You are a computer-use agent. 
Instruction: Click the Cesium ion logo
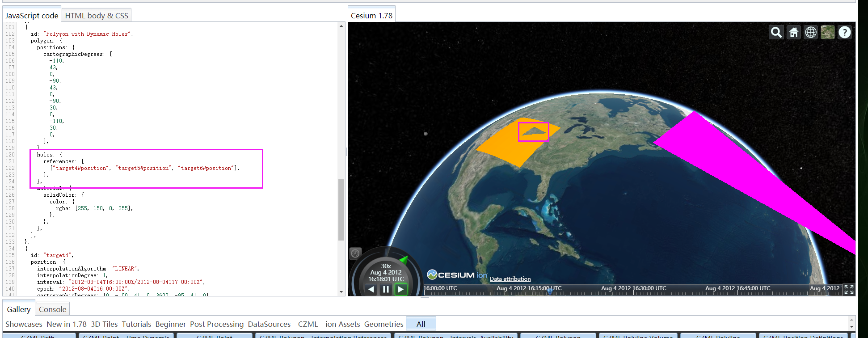point(457,275)
